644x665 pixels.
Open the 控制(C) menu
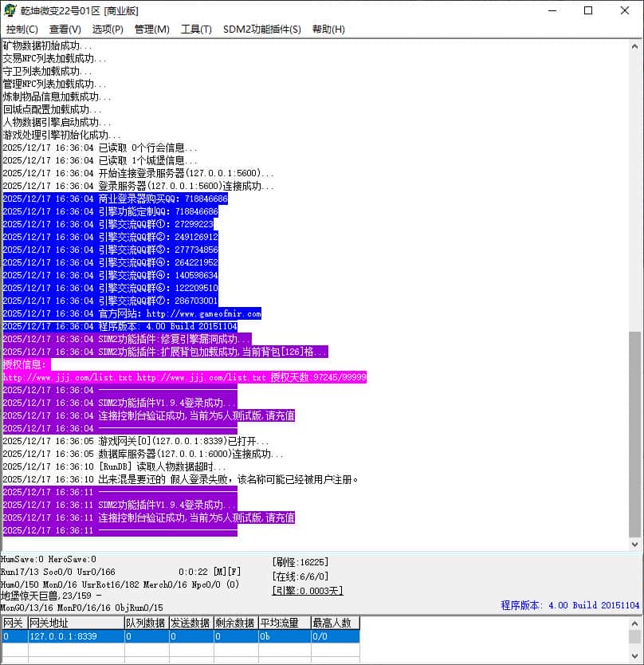coord(22,30)
